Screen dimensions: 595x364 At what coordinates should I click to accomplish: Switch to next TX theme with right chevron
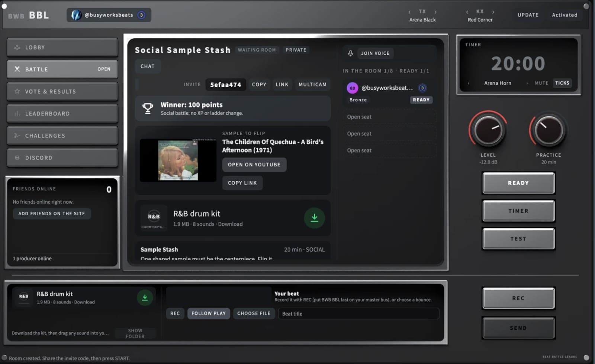(435, 12)
